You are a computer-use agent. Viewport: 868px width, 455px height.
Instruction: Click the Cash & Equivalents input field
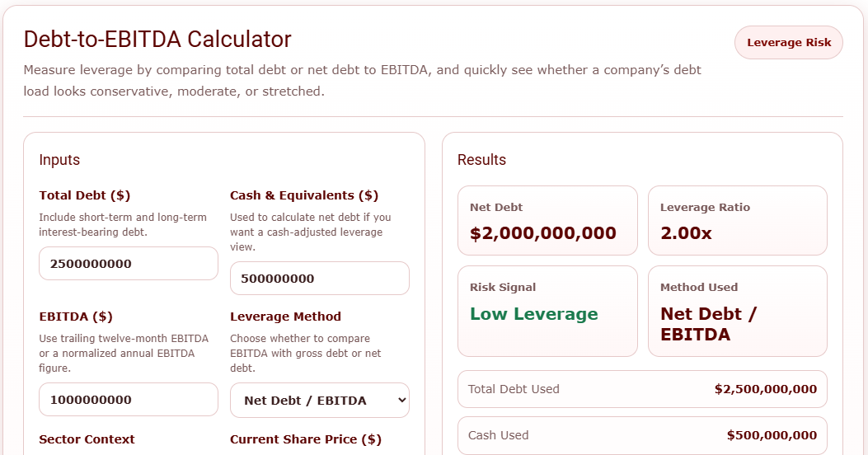tap(319, 279)
